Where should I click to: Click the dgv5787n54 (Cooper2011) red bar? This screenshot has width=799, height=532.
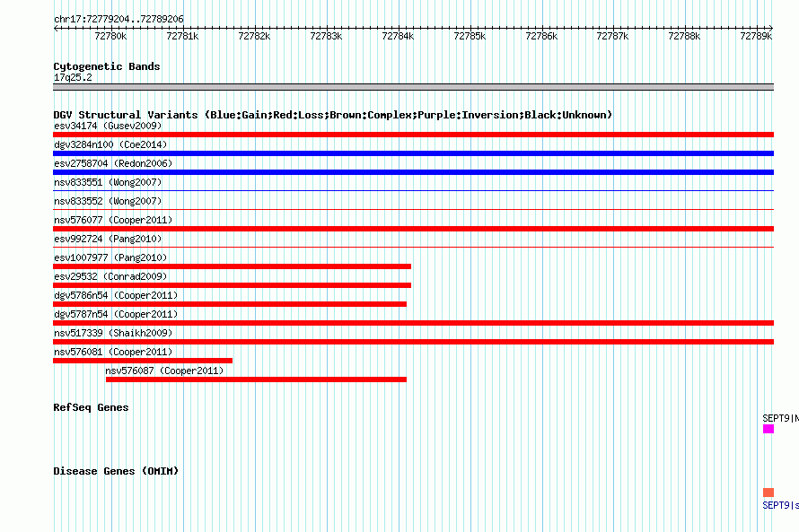pos(413,323)
